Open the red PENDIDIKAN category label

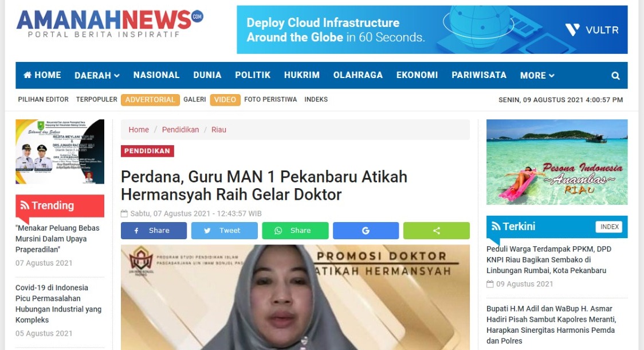[x=147, y=151]
